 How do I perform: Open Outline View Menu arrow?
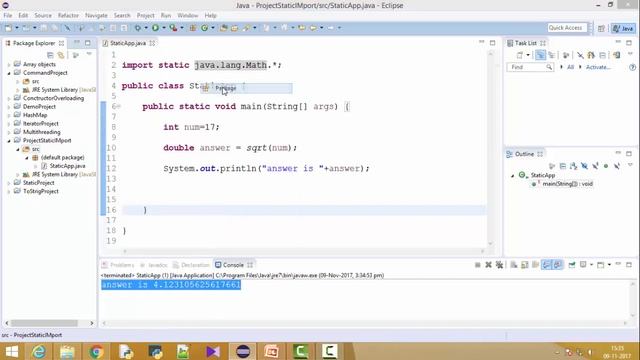pyautogui.click(x=630, y=165)
